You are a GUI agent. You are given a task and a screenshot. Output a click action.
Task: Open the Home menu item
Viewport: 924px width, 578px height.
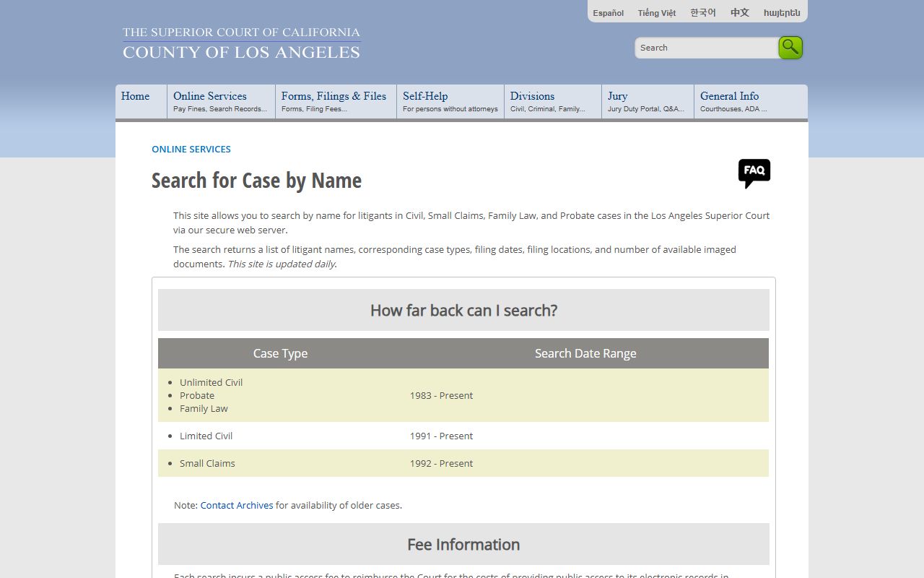(x=141, y=102)
